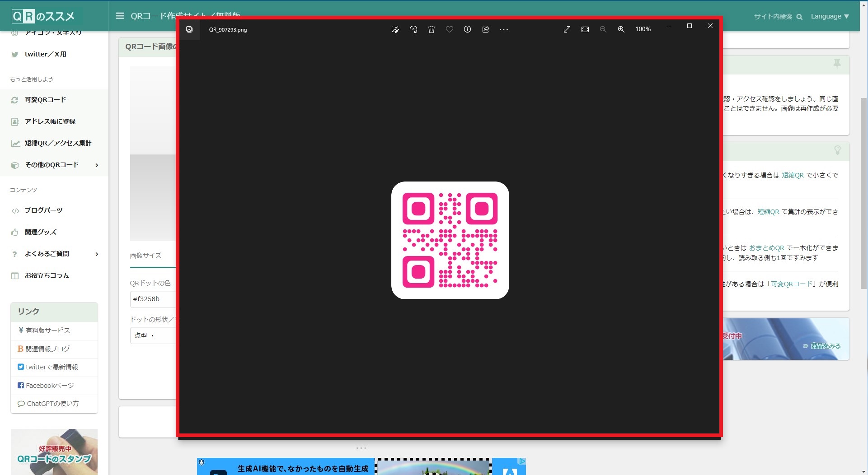Delete the photo with the trash icon

click(x=432, y=29)
